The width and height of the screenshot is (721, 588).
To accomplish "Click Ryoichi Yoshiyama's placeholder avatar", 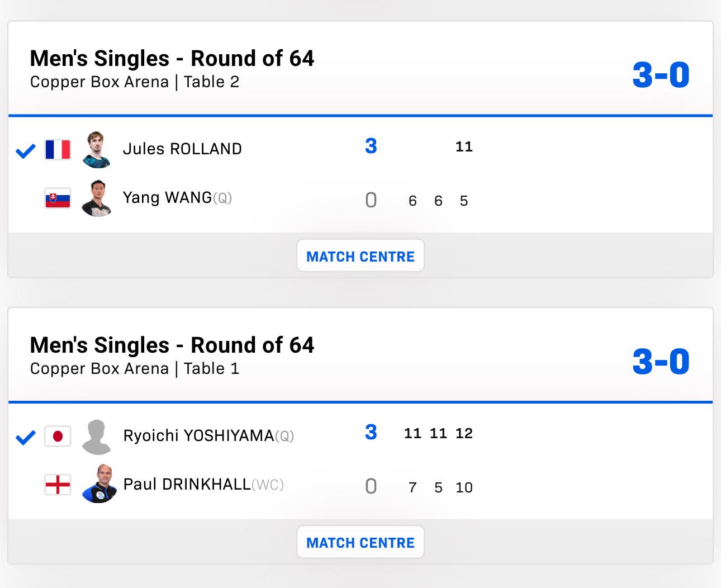I will tap(96, 437).
